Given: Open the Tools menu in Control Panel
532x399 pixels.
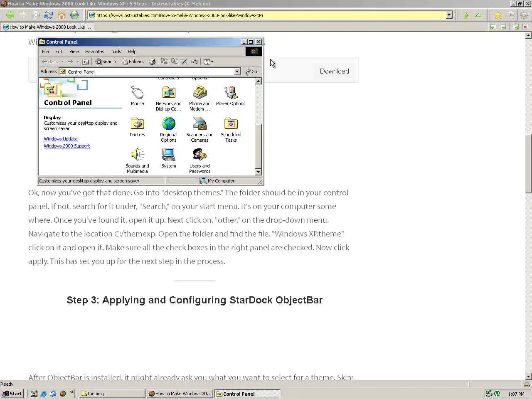Looking at the screenshot, I should 116,52.
